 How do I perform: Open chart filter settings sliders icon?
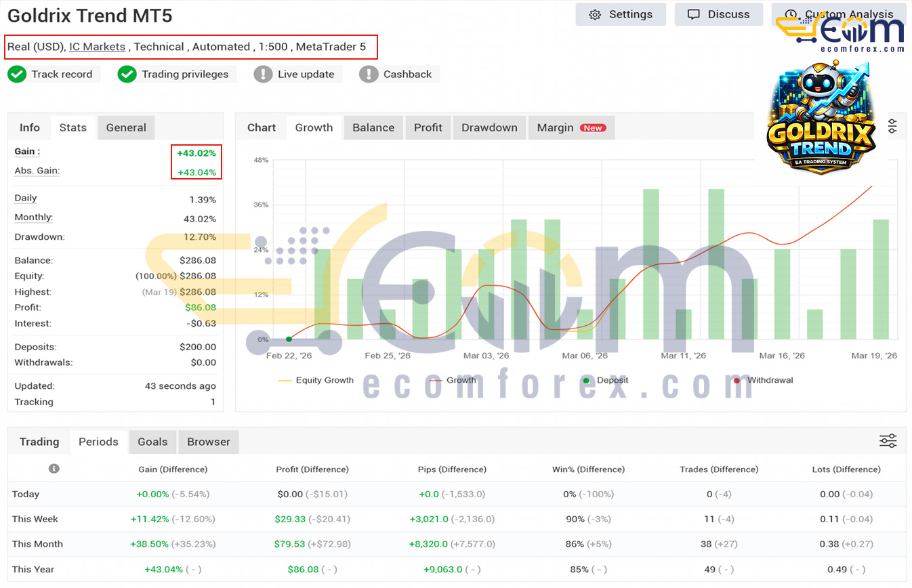[x=892, y=126]
